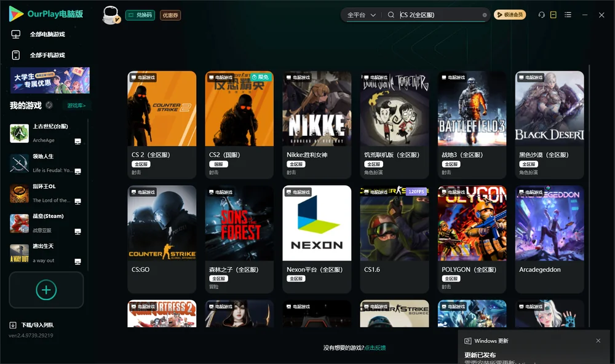Select 逃出生天 in my games list

point(46,253)
